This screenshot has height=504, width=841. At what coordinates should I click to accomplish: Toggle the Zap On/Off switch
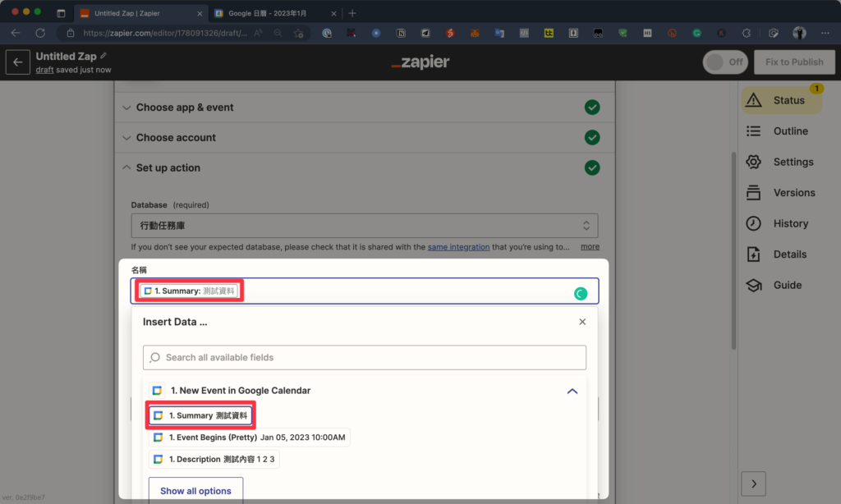tap(725, 62)
